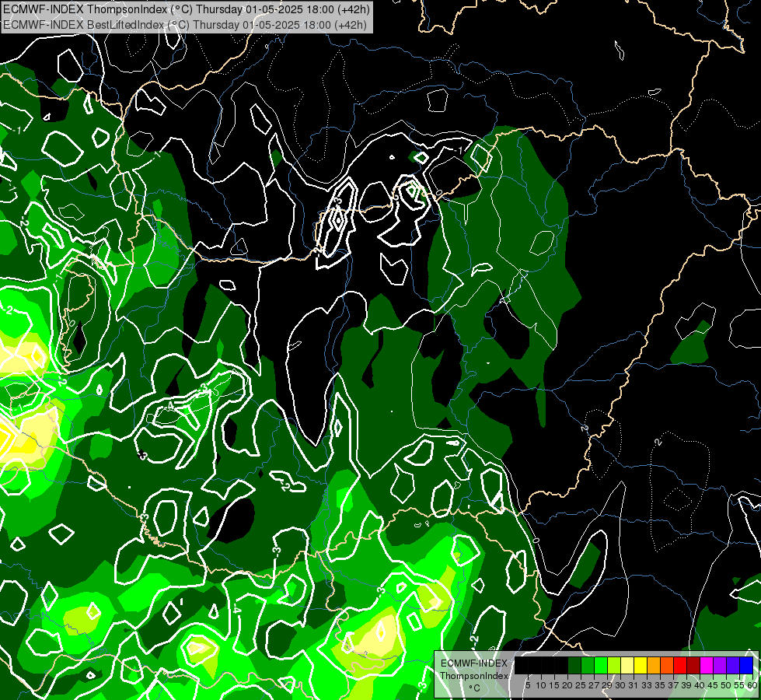This screenshot has width=761, height=700.
Task: Click legend tick value '50'
Action: (725, 685)
